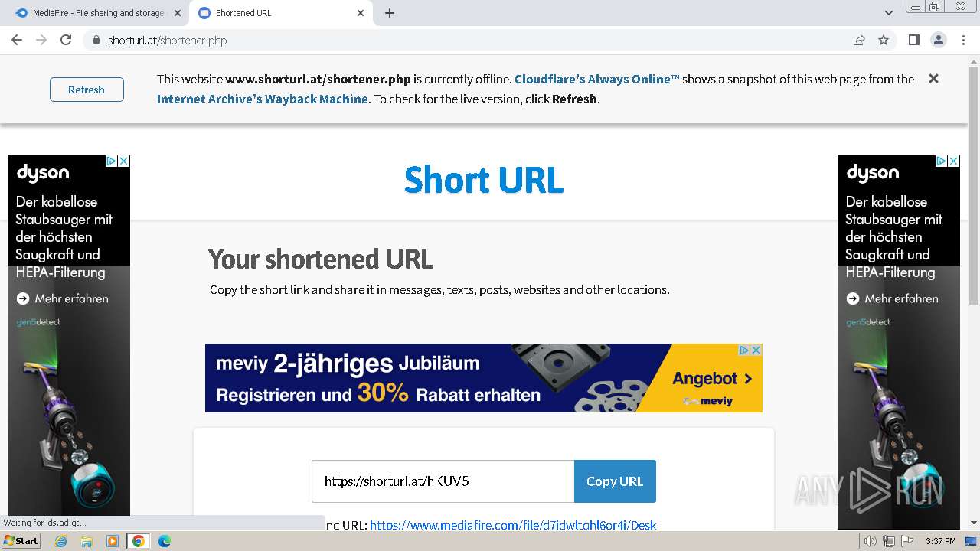Open File Explorer from taskbar
Viewport: 980px width, 551px height.
pos(87,541)
